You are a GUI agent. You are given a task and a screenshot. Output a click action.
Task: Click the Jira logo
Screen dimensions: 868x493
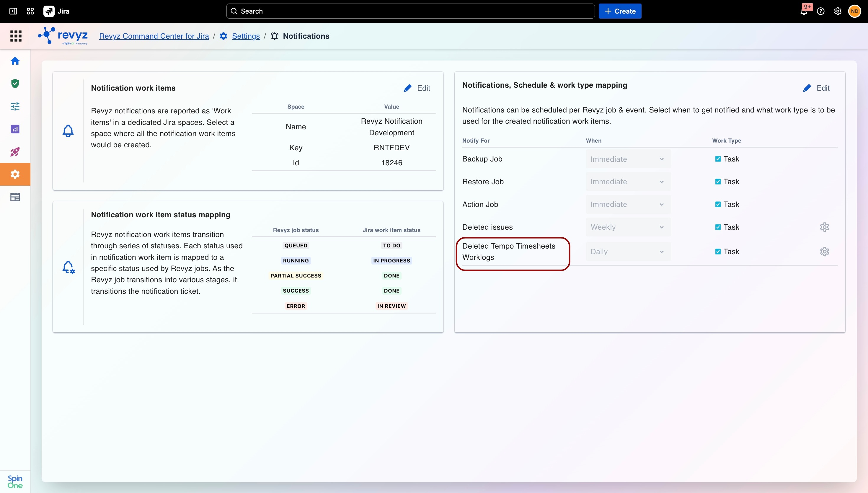56,11
